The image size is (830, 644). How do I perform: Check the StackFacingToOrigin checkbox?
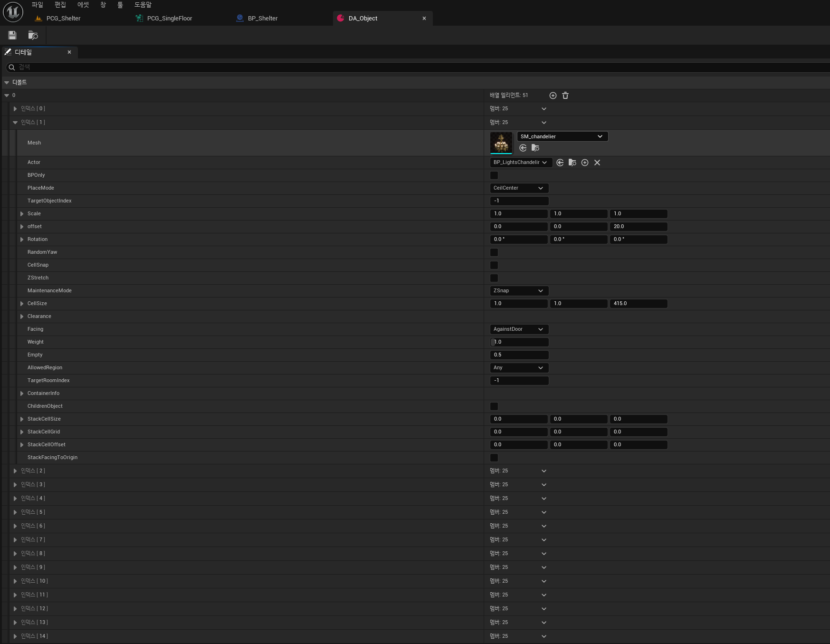tap(494, 458)
